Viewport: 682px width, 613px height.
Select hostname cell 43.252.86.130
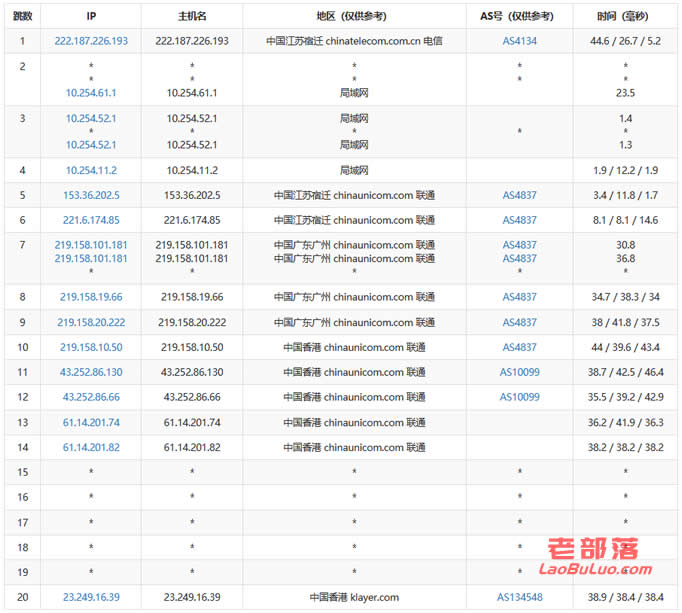click(x=192, y=372)
